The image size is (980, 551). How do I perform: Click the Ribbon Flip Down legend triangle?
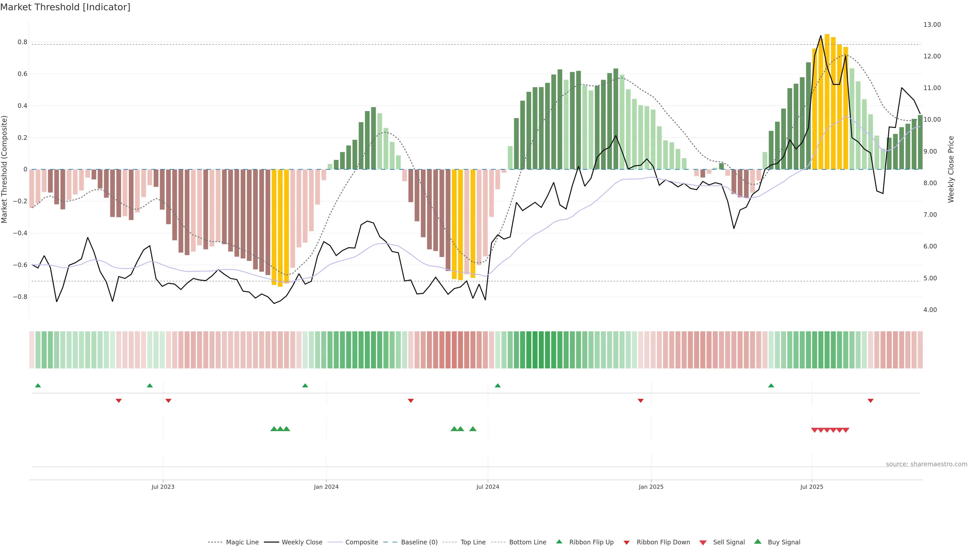coord(627,543)
